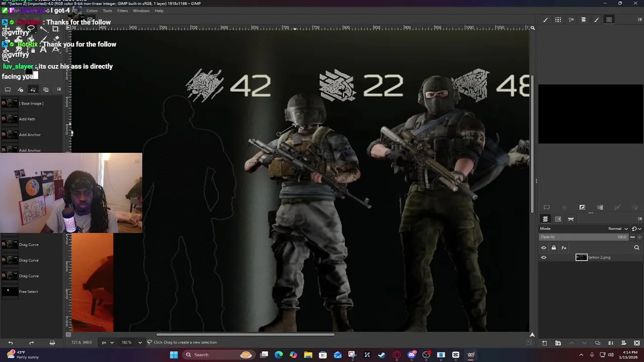Select the Base Image history entry
Viewport: 644px width, 362px height.
pyautogui.click(x=31, y=104)
